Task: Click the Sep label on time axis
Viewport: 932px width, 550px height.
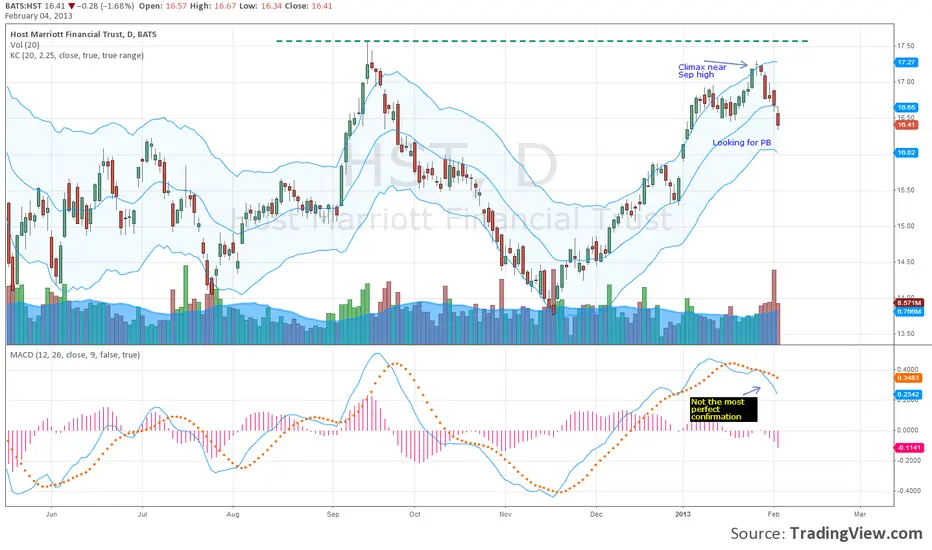Action: click(x=333, y=514)
